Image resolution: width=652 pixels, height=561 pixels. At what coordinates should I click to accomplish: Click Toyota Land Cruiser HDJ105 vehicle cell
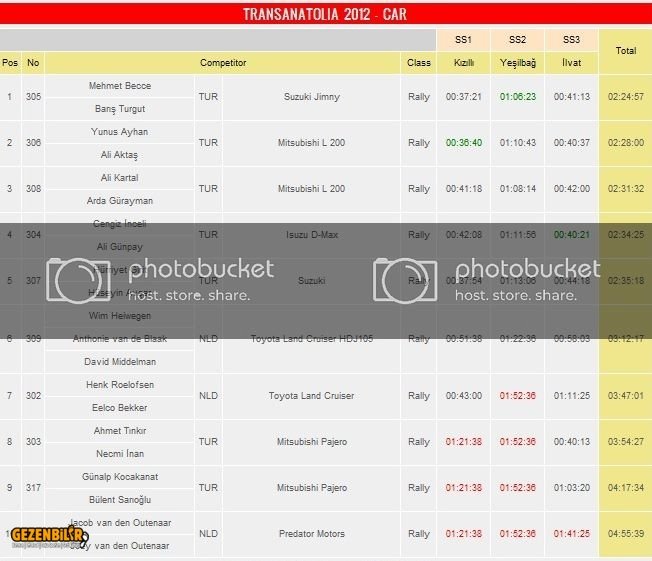tap(311, 339)
